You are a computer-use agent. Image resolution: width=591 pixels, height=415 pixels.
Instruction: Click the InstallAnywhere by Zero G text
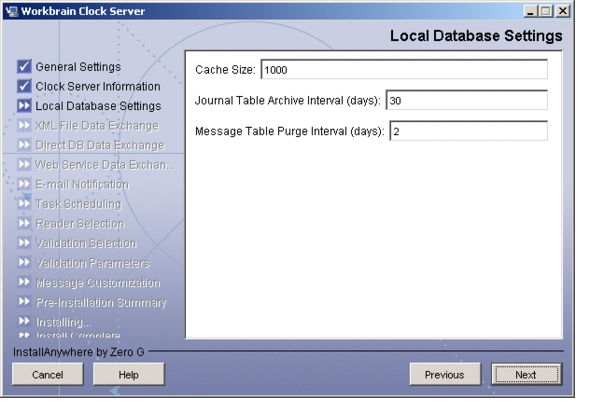click(x=78, y=352)
